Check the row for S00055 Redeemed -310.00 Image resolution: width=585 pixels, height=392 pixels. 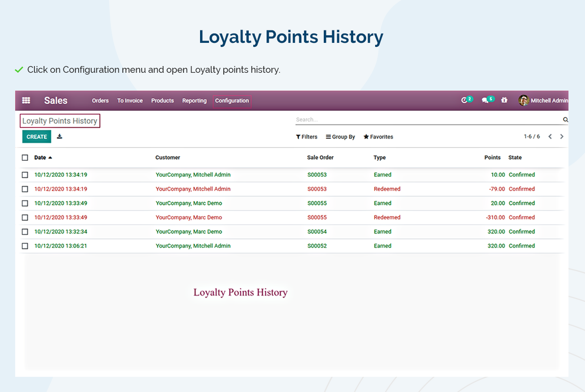coord(25,218)
